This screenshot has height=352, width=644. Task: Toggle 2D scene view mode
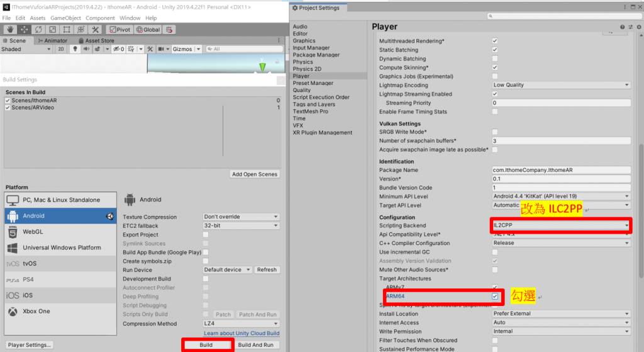[61, 49]
